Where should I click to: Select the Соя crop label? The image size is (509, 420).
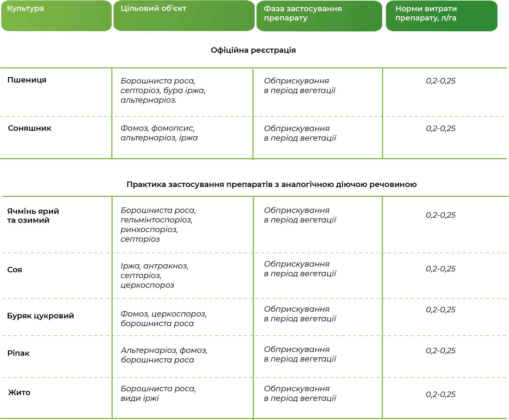click(x=15, y=270)
